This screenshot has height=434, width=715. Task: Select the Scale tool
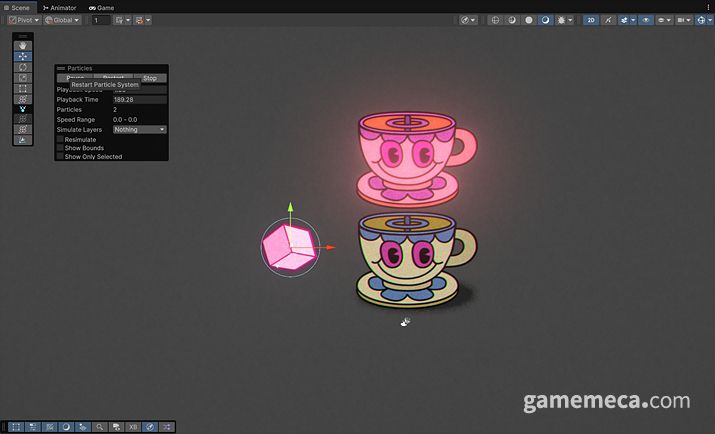(24, 78)
